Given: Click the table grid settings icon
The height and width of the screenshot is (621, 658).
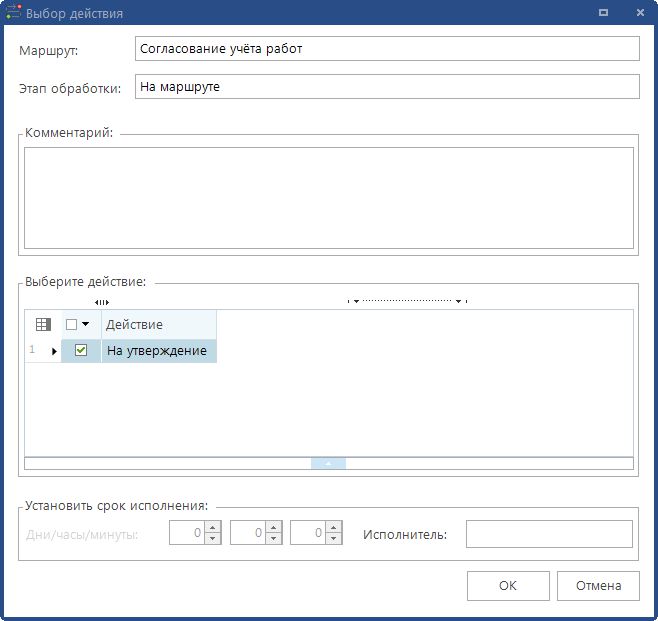Looking at the screenshot, I should pos(43,324).
